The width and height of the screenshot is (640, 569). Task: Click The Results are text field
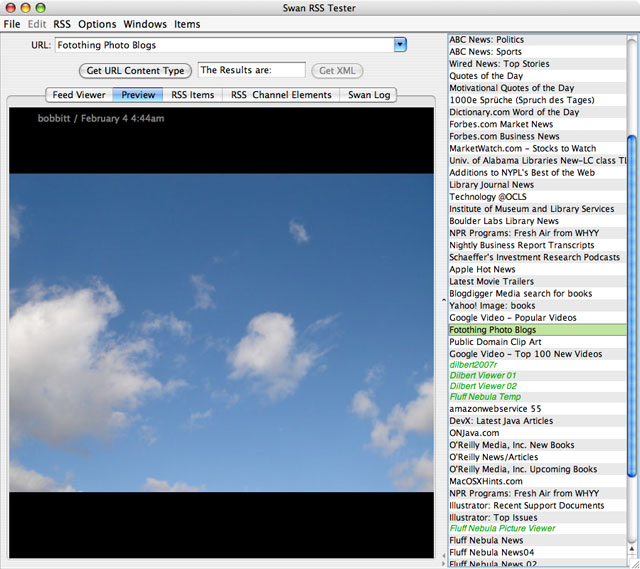tap(251, 70)
